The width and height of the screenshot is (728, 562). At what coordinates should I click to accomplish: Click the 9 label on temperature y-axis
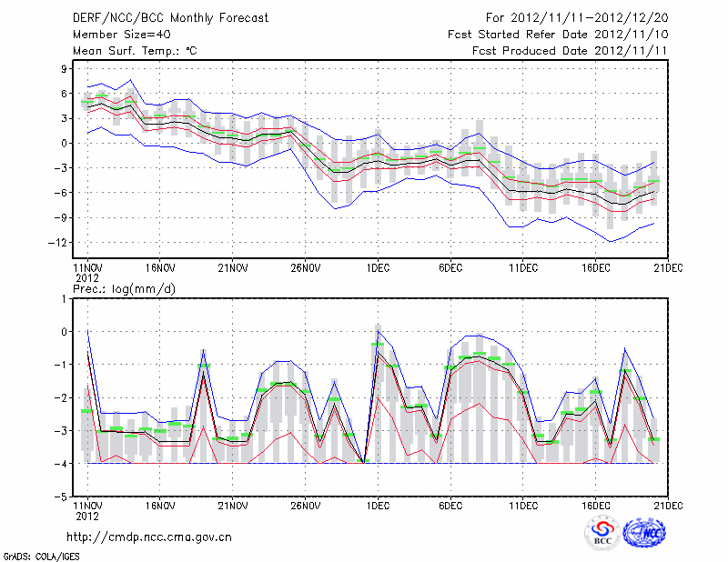(x=64, y=68)
